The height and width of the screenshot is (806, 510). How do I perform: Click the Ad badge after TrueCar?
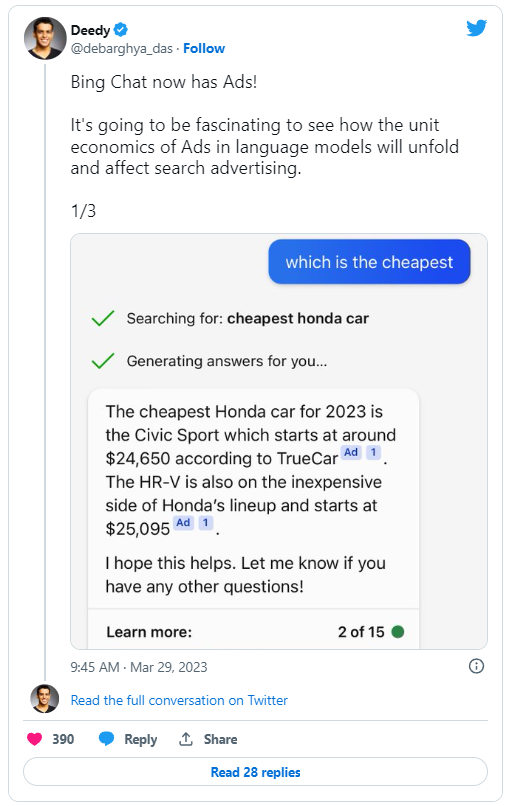pos(351,452)
